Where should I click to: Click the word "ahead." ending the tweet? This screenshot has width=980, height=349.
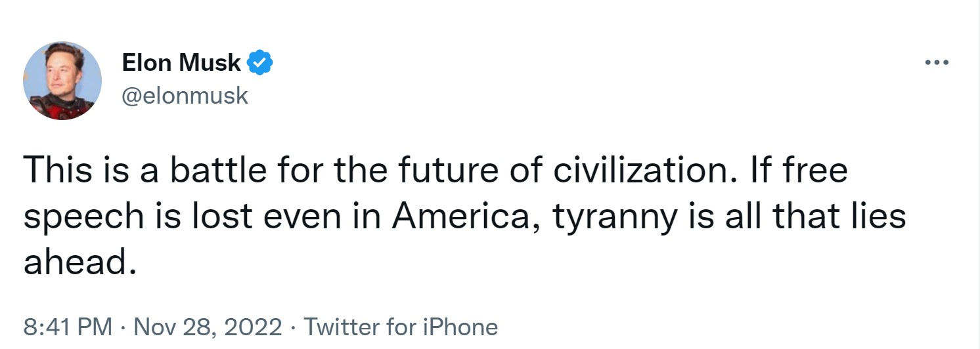click(80, 262)
